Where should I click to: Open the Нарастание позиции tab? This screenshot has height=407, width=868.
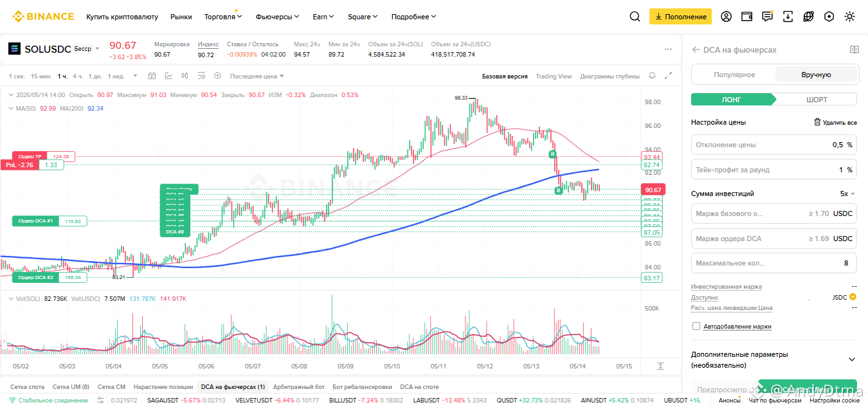(x=163, y=387)
